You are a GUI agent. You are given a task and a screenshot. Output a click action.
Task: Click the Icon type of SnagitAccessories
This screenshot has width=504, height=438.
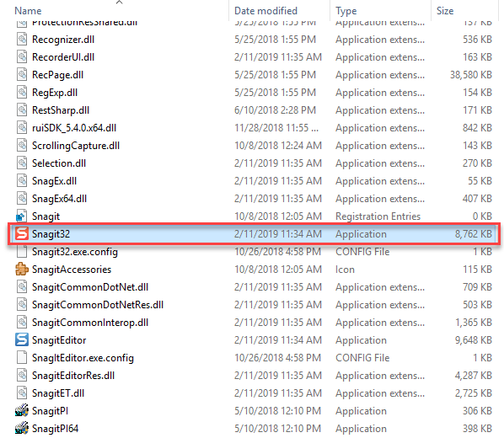[x=345, y=270]
